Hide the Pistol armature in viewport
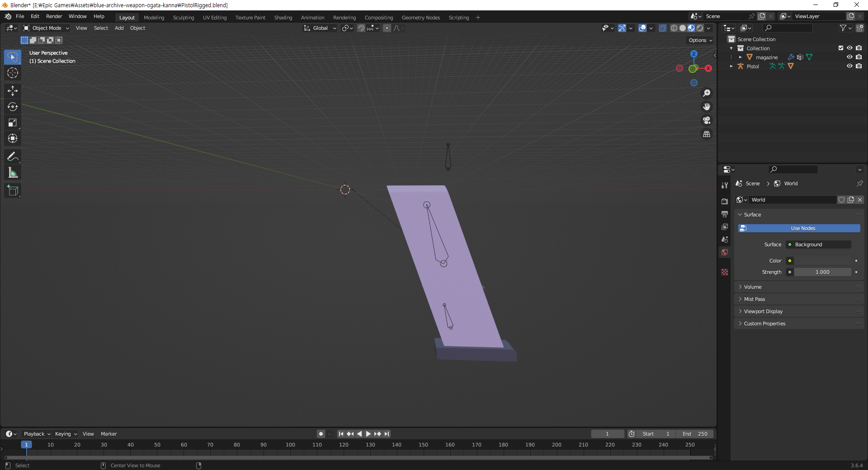The image size is (868, 470). click(x=849, y=66)
